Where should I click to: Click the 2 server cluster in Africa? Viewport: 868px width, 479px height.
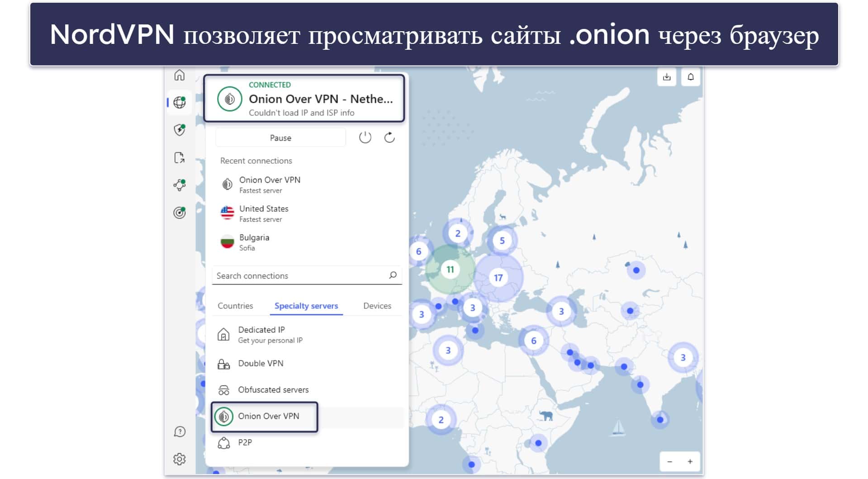441,420
